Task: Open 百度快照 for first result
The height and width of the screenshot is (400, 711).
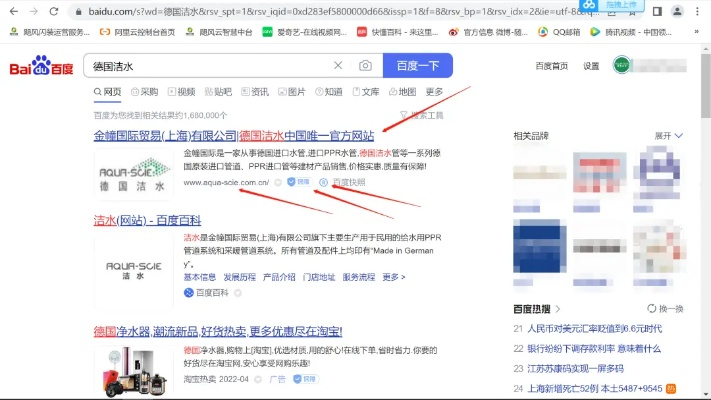Action: 342,182
